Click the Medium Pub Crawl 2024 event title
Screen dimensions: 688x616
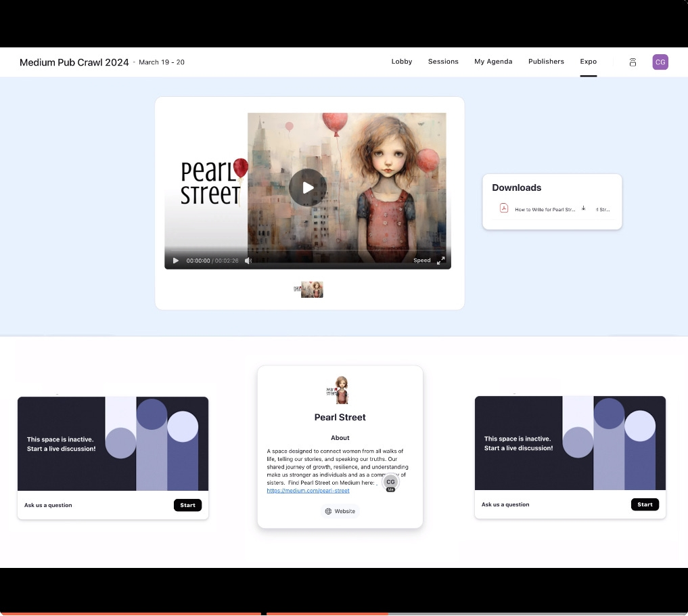tap(74, 62)
